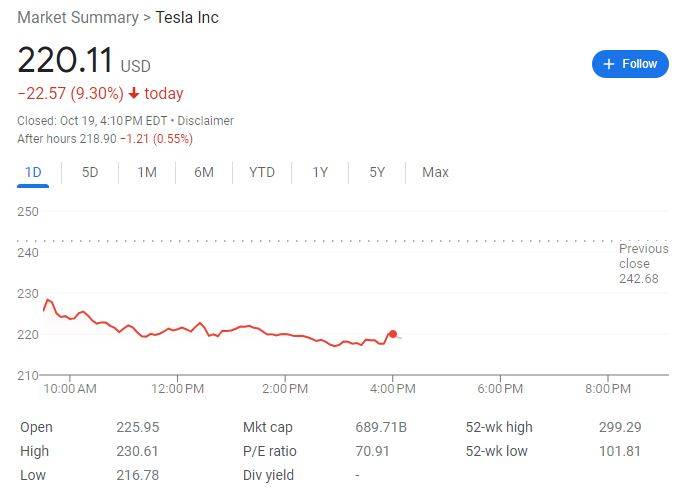Click the red end-point marker on chart

click(393, 334)
